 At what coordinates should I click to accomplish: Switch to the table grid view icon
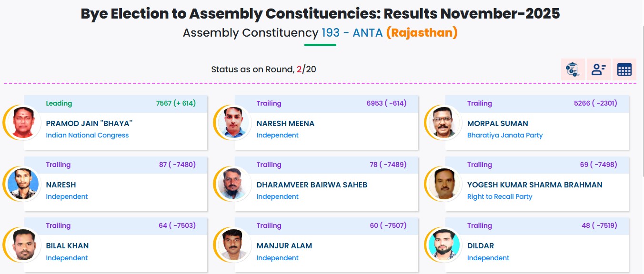tap(624, 70)
